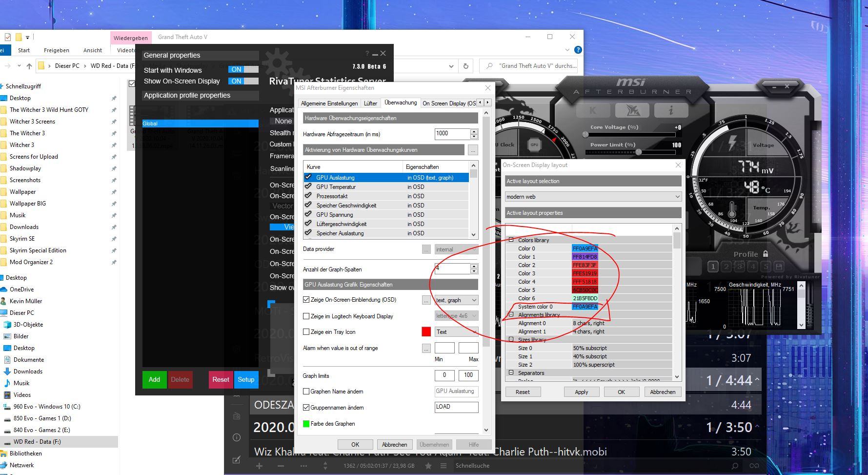The image size is (868, 475).
Task: Click the music player minus (remove) icon
Action: 281,466
